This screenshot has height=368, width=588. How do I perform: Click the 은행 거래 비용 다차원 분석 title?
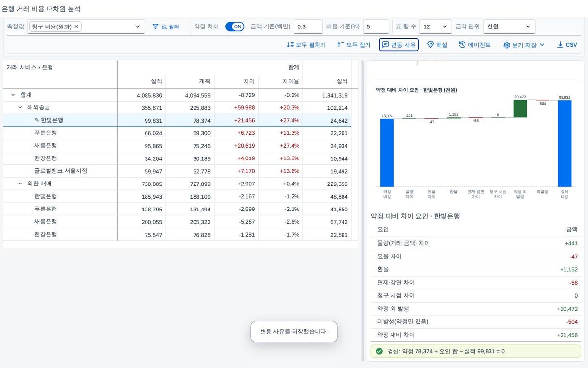[x=41, y=9]
